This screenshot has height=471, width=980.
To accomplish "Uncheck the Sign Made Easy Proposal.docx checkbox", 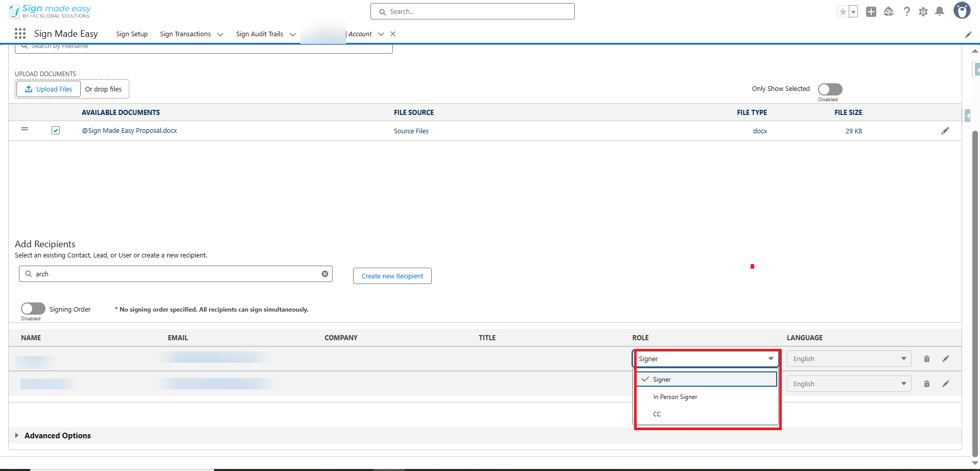I will point(56,130).
